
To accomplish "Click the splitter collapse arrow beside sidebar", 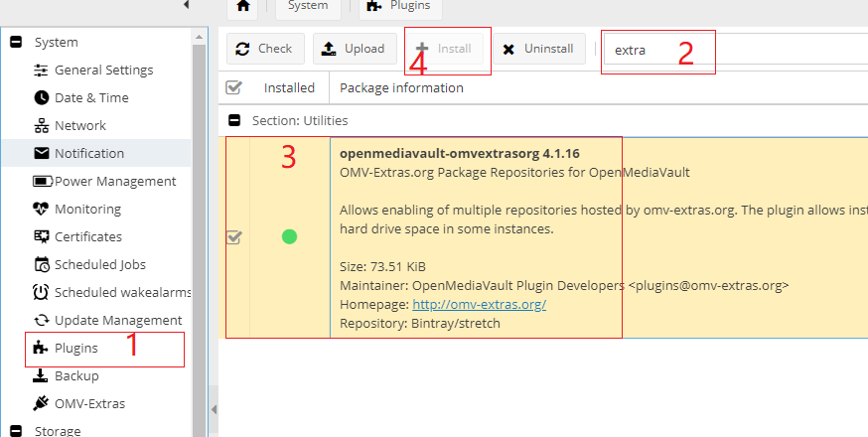I will point(214,410).
